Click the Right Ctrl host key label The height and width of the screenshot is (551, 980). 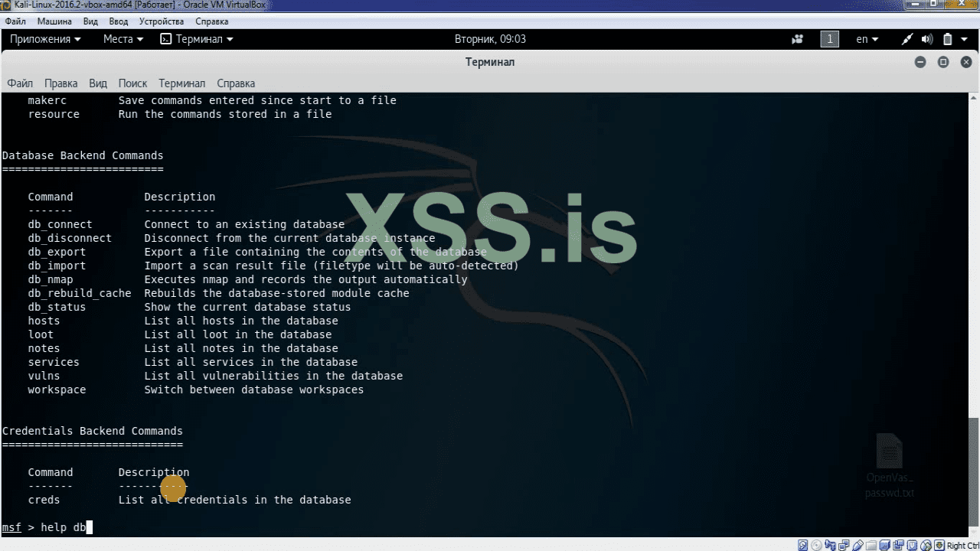(962, 546)
